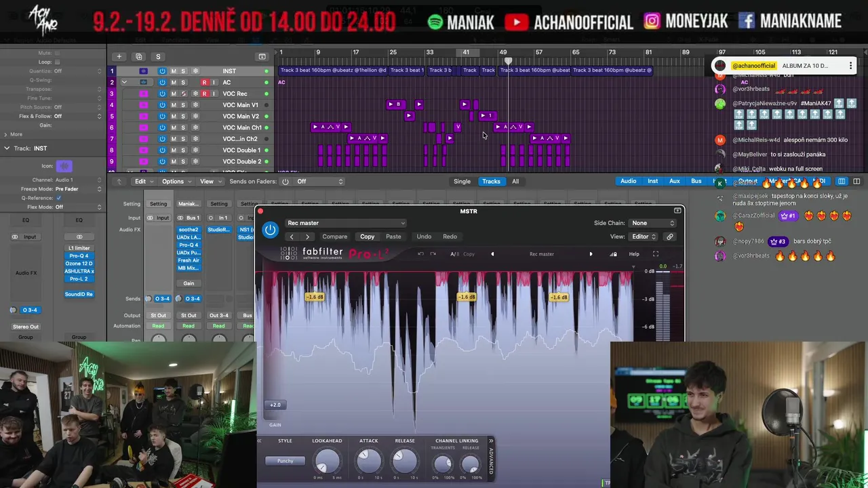Open the track header drop-zone icon
Screen dimensions: 868x488
(262, 57)
